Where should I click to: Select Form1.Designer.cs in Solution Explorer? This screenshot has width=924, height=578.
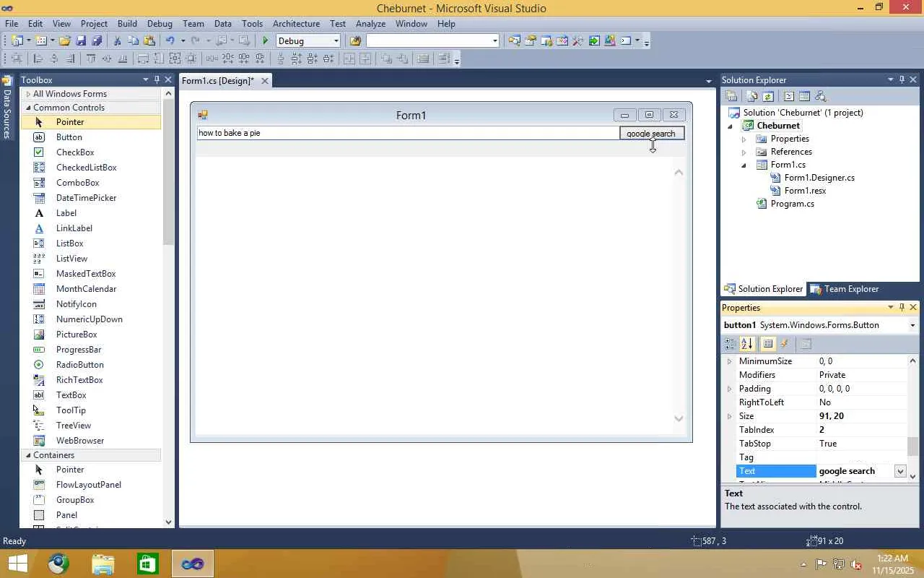pyautogui.click(x=819, y=178)
